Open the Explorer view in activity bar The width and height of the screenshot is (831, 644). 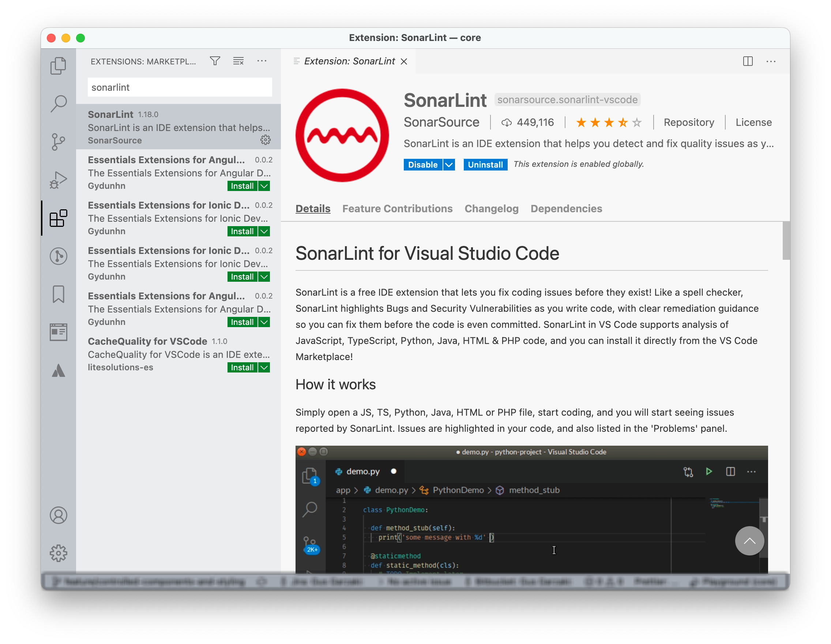point(58,65)
